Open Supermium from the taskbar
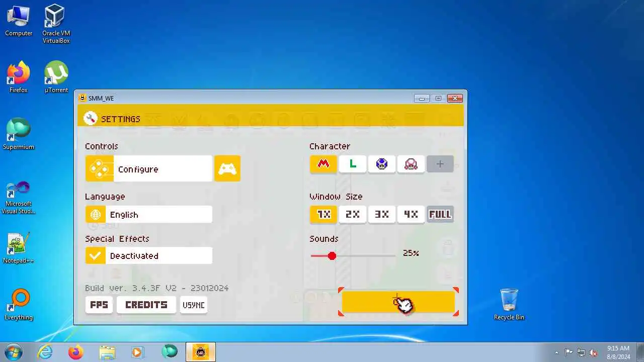 170,352
